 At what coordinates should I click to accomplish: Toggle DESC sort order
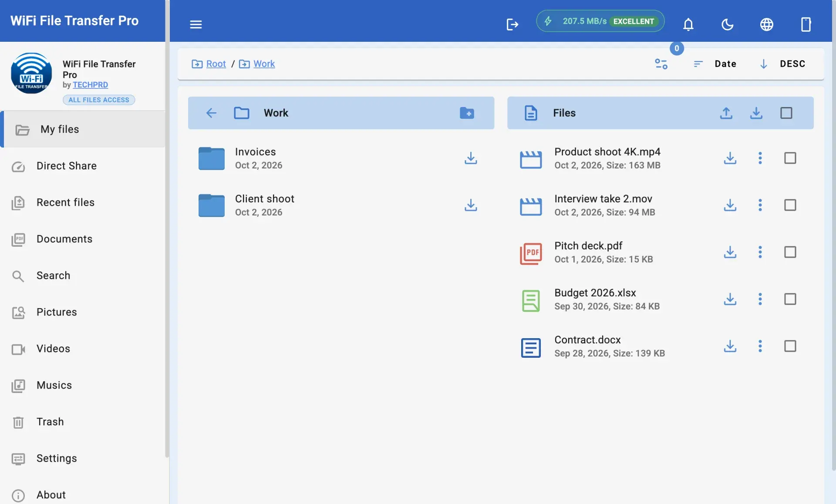tap(782, 64)
